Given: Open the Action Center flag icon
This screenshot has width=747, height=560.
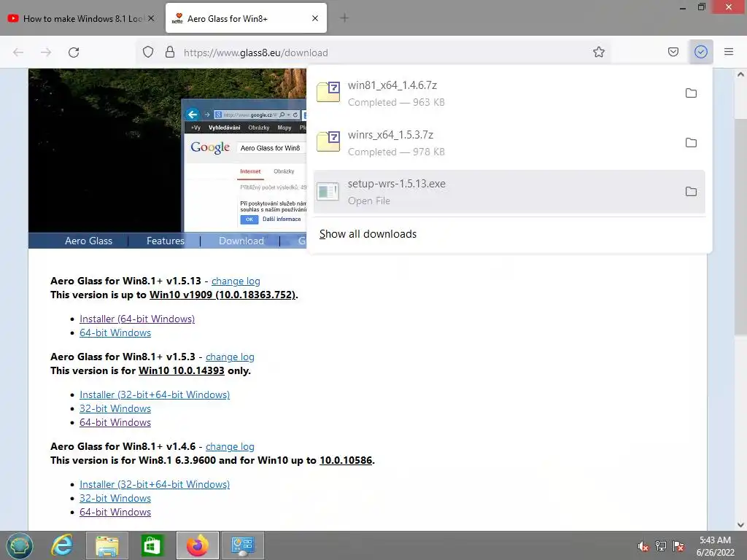Looking at the screenshot, I should [x=678, y=546].
